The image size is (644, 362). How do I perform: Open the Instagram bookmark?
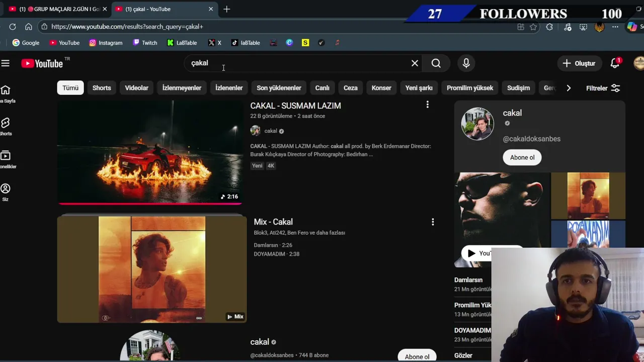point(106,43)
